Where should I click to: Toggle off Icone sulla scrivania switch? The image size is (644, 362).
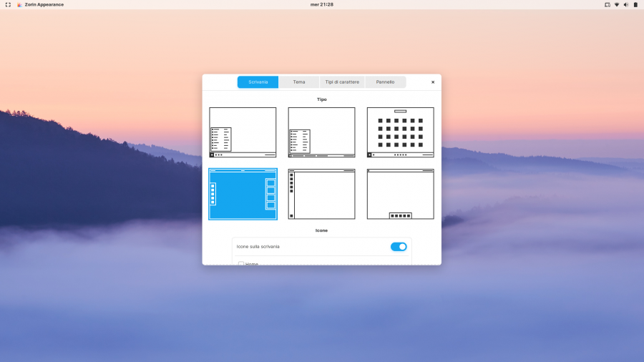(x=399, y=247)
